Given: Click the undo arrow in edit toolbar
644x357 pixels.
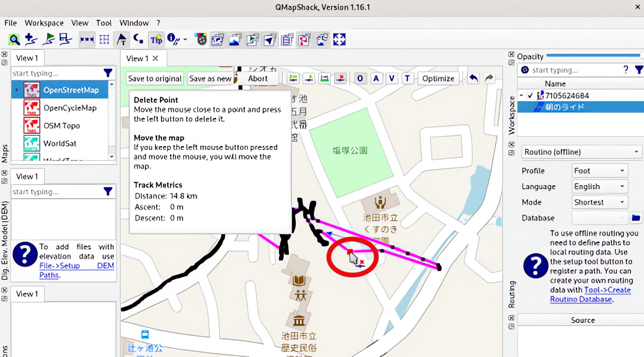Looking at the screenshot, I should coord(473,78).
